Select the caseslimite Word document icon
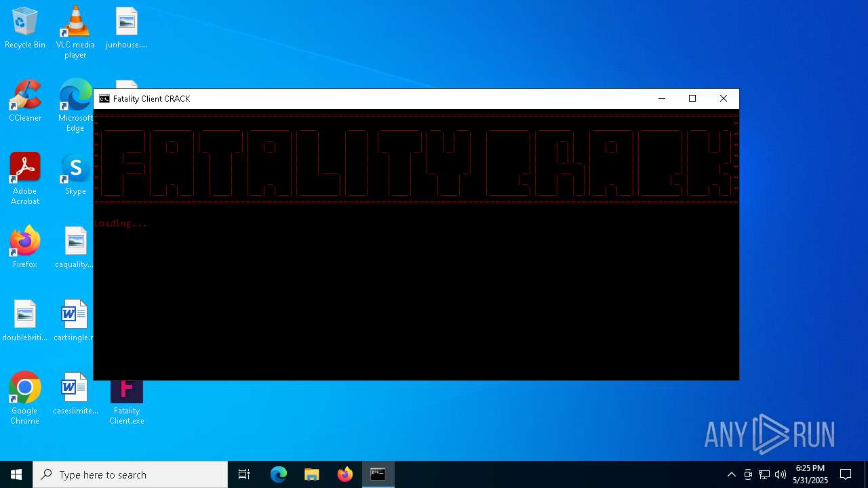 coord(75,394)
